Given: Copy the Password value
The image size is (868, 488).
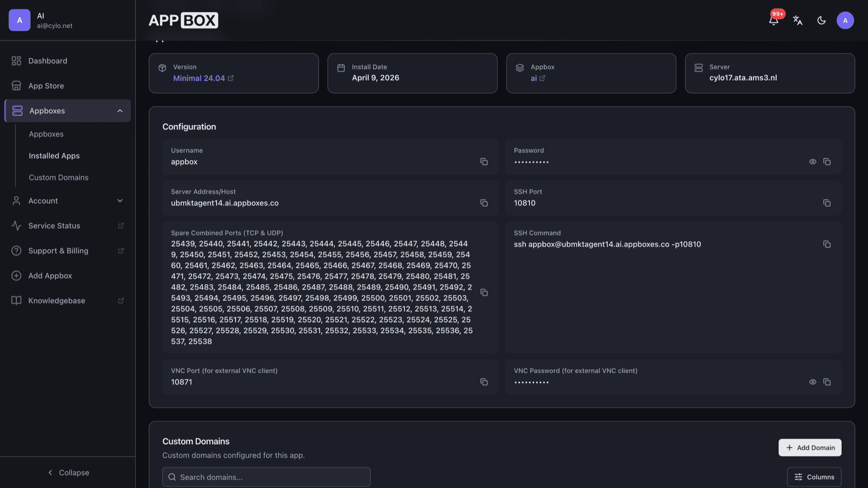Looking at the screenshot, I should 827,161.
